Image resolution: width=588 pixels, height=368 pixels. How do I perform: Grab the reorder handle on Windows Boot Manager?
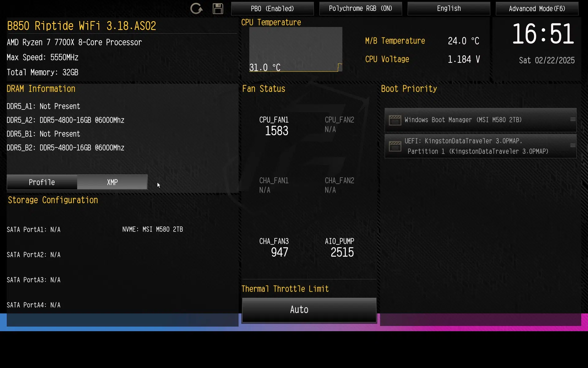[x=573, y=120]
